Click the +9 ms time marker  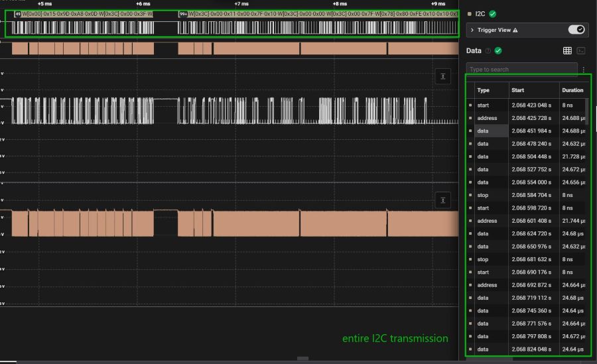[x=438, y=4]
